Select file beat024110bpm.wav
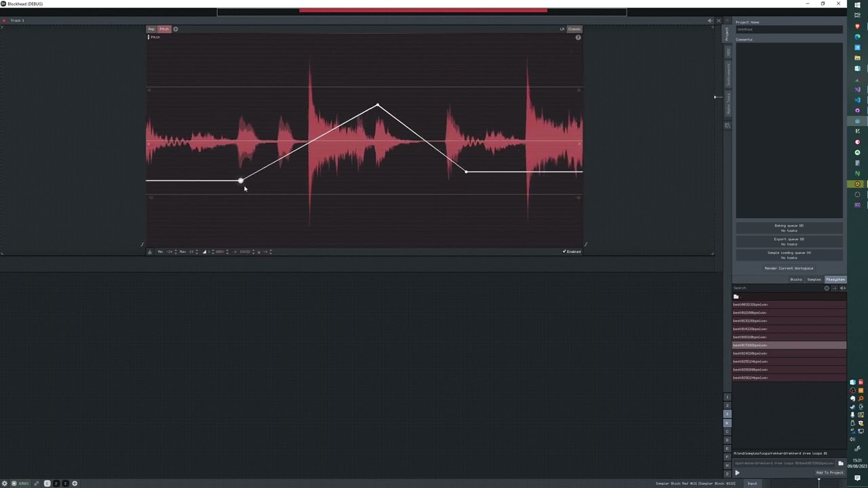This screenshot has width=868, height=488. [x=789, y=353]
